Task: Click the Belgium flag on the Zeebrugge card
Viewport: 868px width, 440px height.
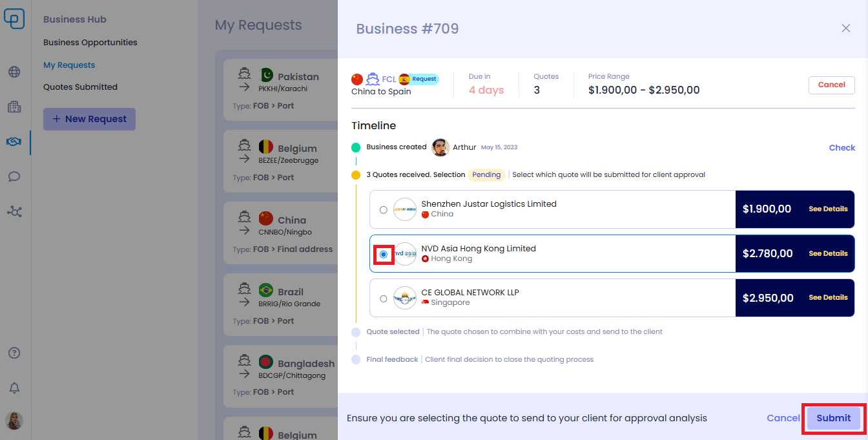Action: (x=266, y=147)
